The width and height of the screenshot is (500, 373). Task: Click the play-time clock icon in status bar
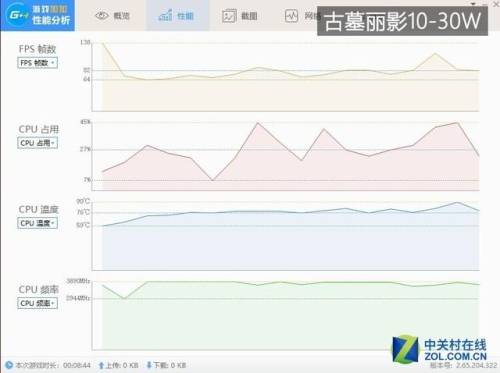[x=9, y=365]
